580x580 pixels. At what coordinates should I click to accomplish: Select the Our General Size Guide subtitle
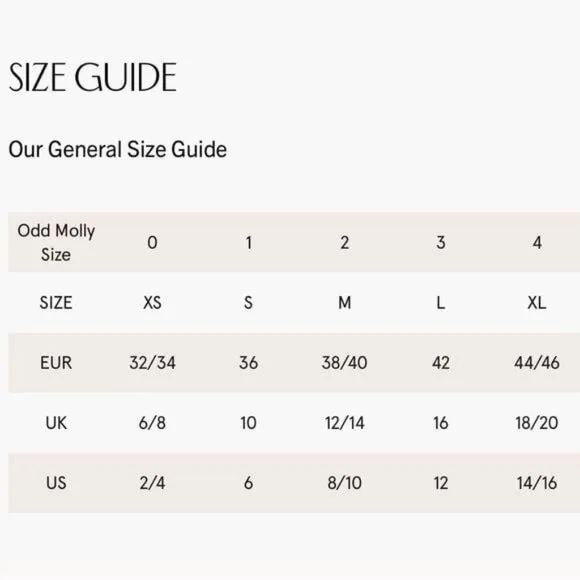tap(118, 149)
